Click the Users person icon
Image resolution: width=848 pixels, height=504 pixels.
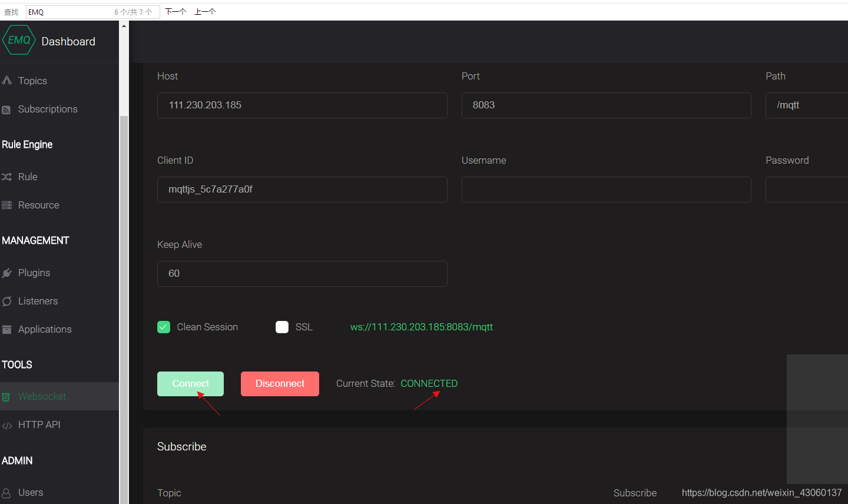tap(6, 493)
